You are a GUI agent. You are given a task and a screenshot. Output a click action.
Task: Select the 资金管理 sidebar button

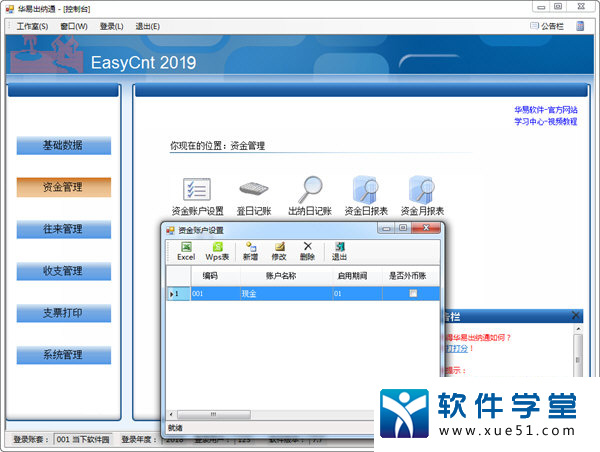(x=64, y=187)
